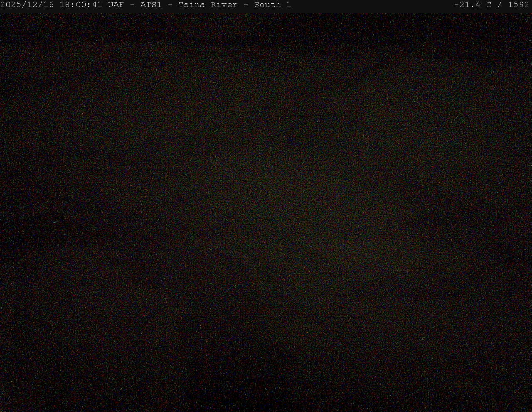
Task: Select the ATS1 station label
Action: pyautogui.click(x=150, y=5)
